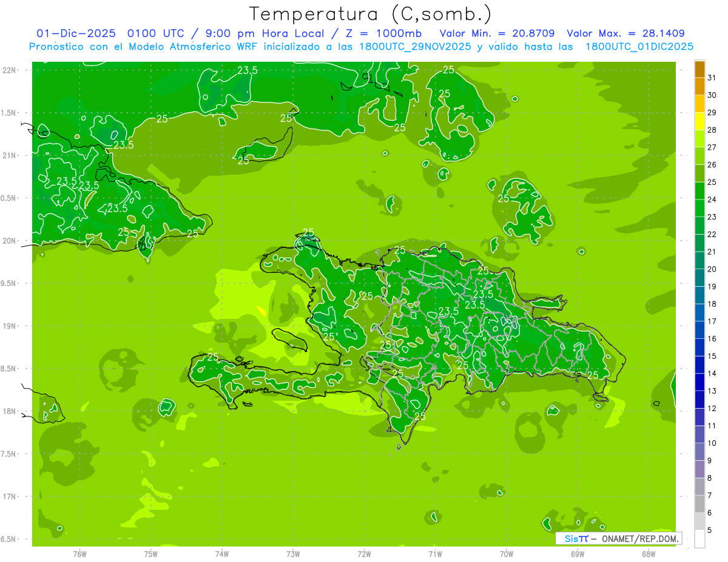Click the green legend swatch between 23 and 24
The image size is (728, 562).
point(699,208)
